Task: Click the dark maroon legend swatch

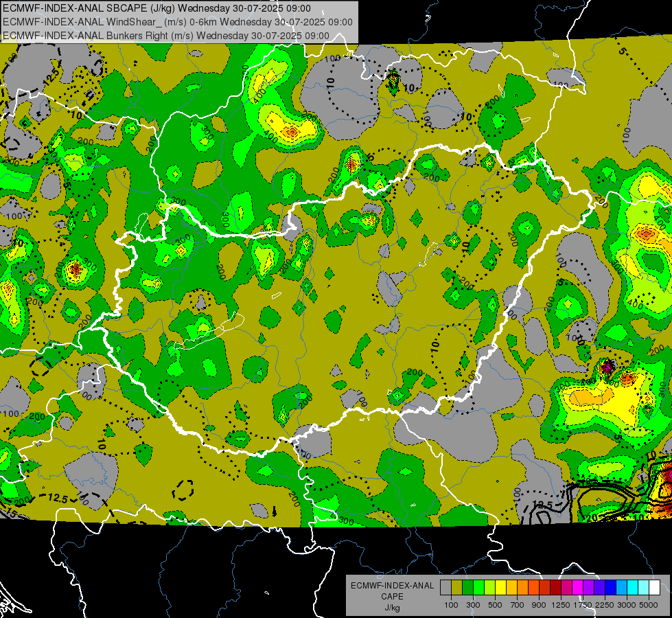Action: (556, 588)
